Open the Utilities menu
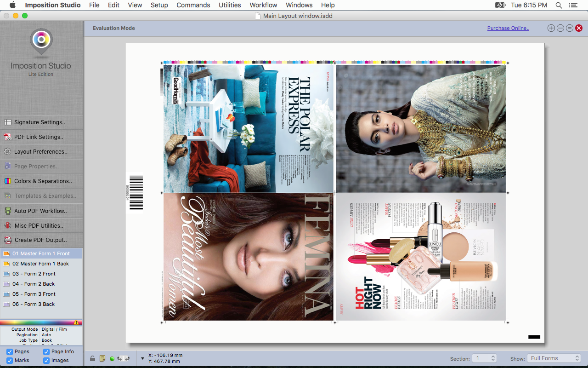 [230, 5]
